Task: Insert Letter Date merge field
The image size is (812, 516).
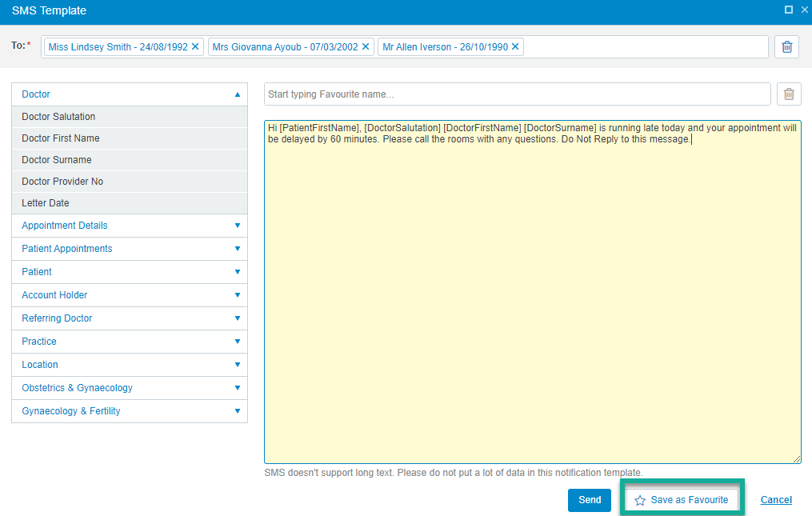Action: [x=130, y=203]
